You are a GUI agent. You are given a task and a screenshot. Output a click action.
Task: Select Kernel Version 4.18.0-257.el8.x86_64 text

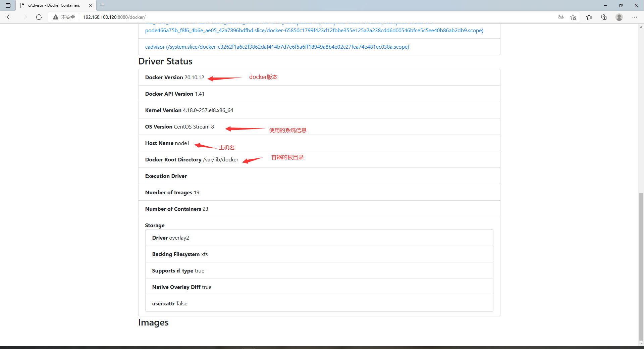pos(189,110)
